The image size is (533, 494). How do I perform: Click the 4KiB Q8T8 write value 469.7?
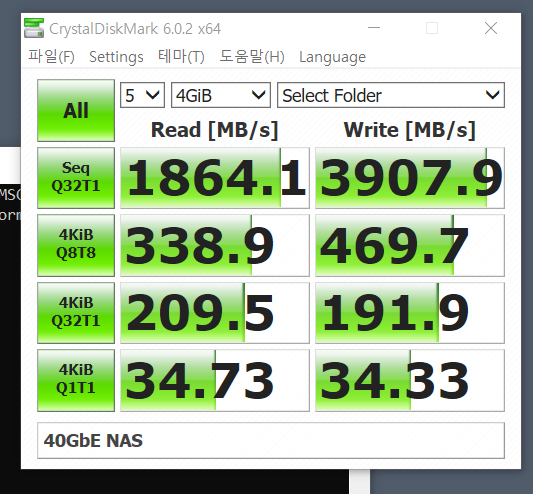tap(410, 245)
